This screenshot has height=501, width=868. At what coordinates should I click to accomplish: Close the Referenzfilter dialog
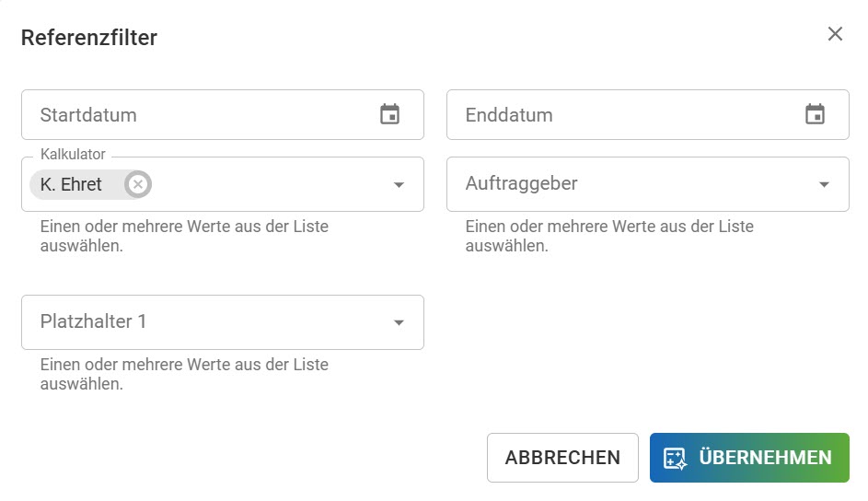click(835, 34)
